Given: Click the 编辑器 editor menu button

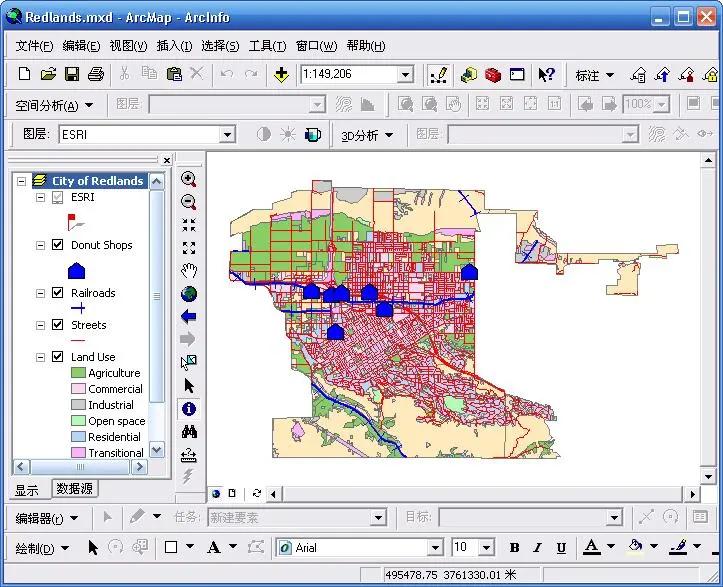Looking at the screenshot, I should pyautogui.click(x=46, y=518).
